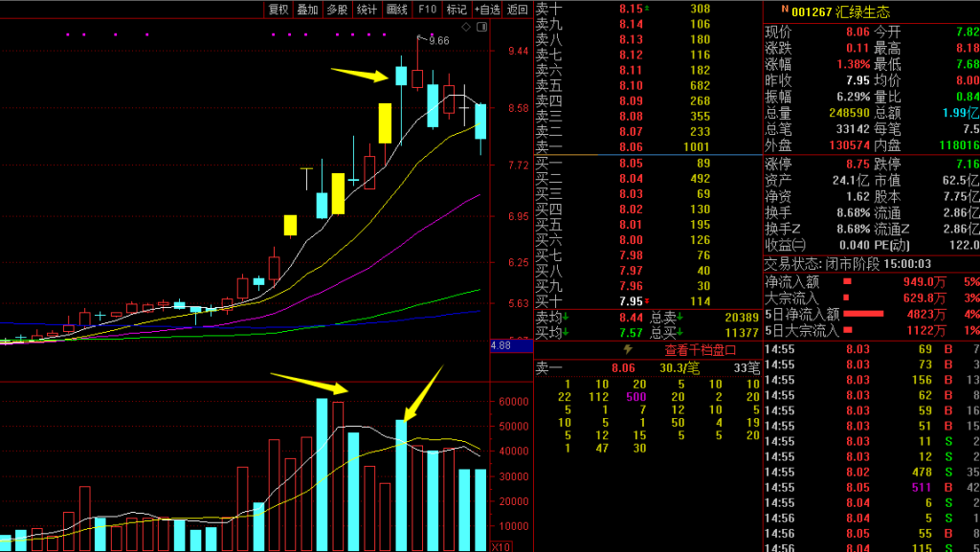Click the yellow arrow pointing at the candlestick

[360, 75]
